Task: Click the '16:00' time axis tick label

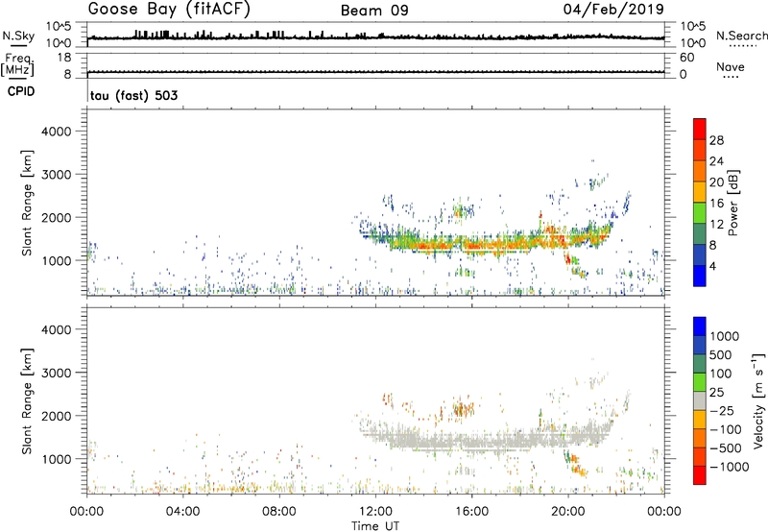Action: pos(471,512)
